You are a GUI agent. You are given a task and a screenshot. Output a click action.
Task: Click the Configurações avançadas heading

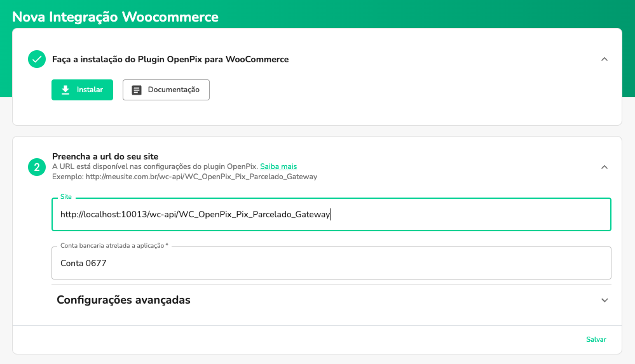pos(123,300)
